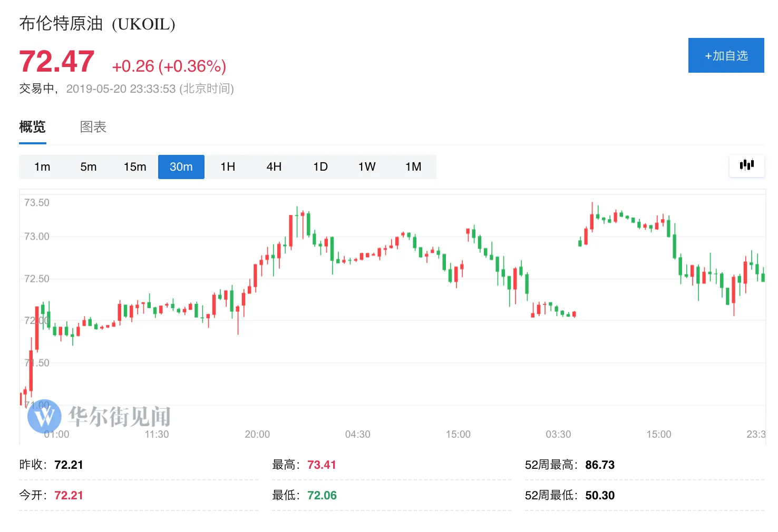Click the 11:30 time axis label
778x532 pixels.
point(157,434)
